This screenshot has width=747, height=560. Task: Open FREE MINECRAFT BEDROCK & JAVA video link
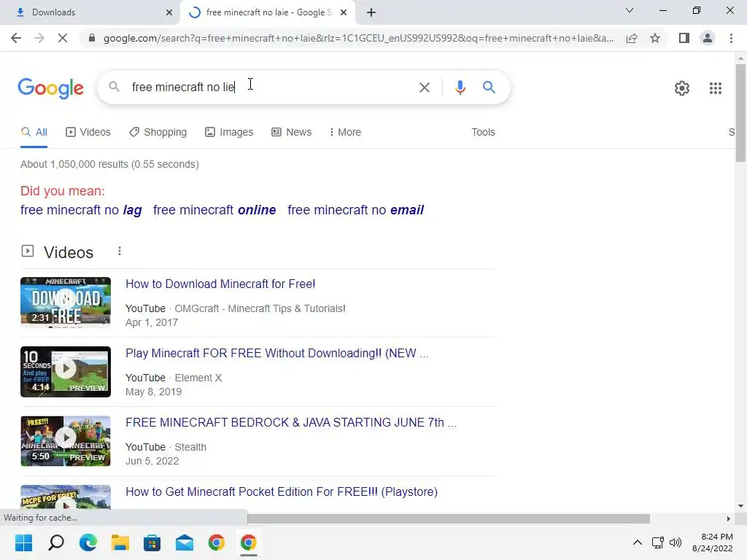point(291,423)
